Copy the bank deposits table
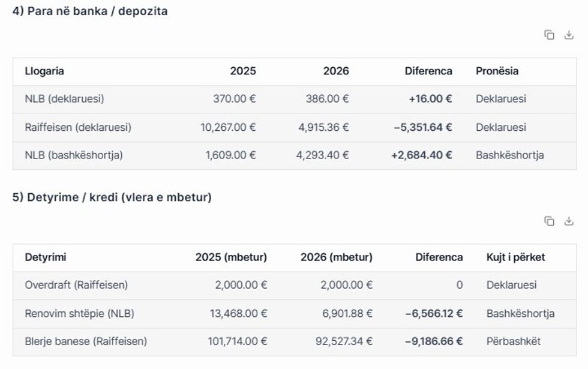Viewport: 588px width, 369px height. (x=549, y=35)
